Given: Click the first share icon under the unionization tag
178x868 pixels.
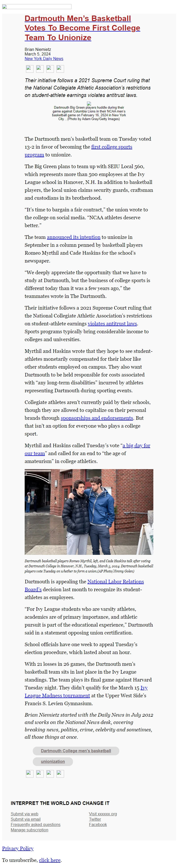Looking at the screenshot, I should (x=30, y=774).
